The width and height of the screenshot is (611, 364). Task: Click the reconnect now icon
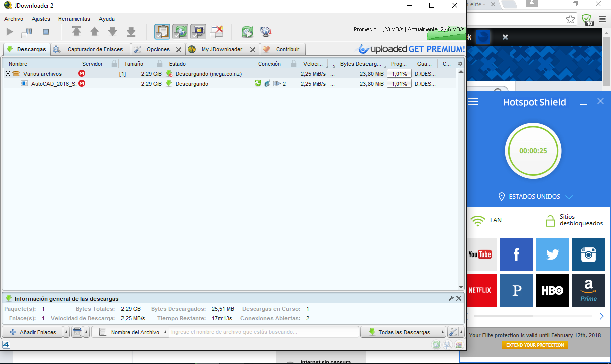click(x=247, y=32)
